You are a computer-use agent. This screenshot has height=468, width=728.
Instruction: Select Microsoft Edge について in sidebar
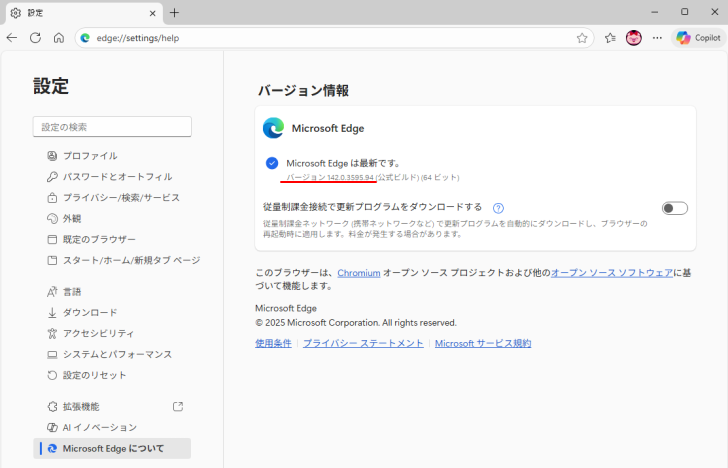[112, 448]
